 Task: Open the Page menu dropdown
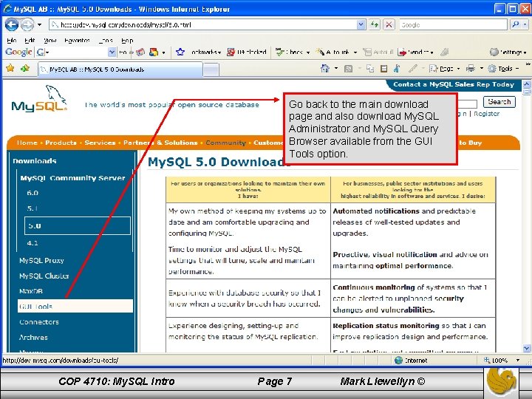445,69
